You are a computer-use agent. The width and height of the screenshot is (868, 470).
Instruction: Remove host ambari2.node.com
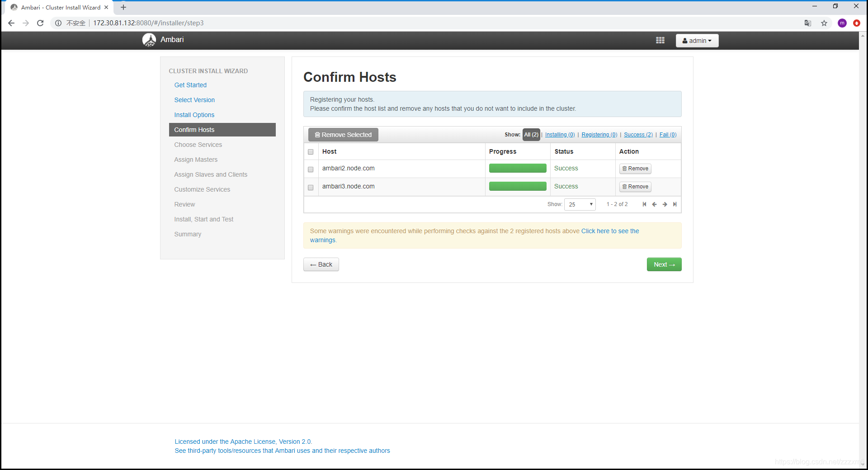click(635, 169)
